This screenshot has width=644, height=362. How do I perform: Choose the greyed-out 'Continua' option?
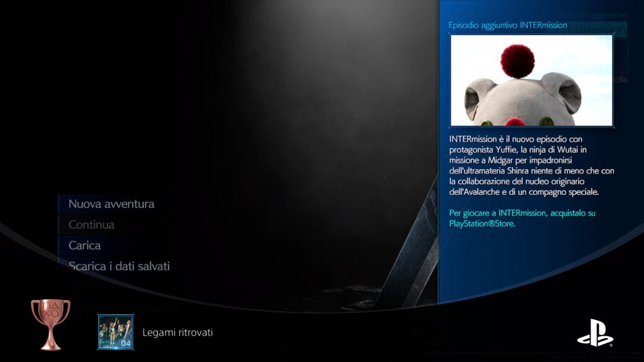point(91,224)
